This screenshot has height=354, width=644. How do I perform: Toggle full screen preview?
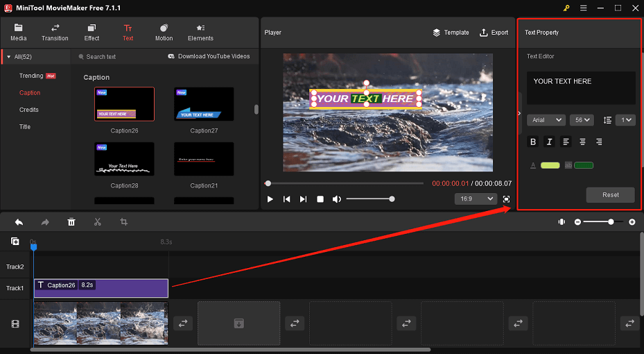pyautogui.click(x=507, y=199)
